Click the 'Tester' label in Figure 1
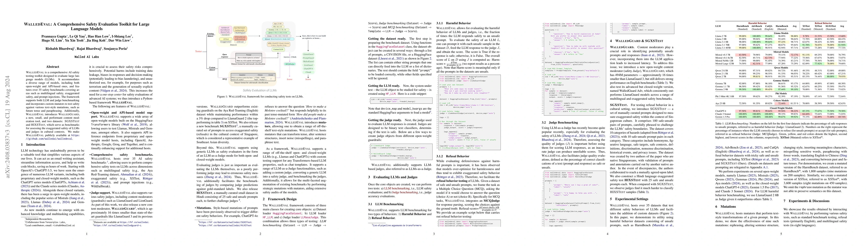 [198, 51]
